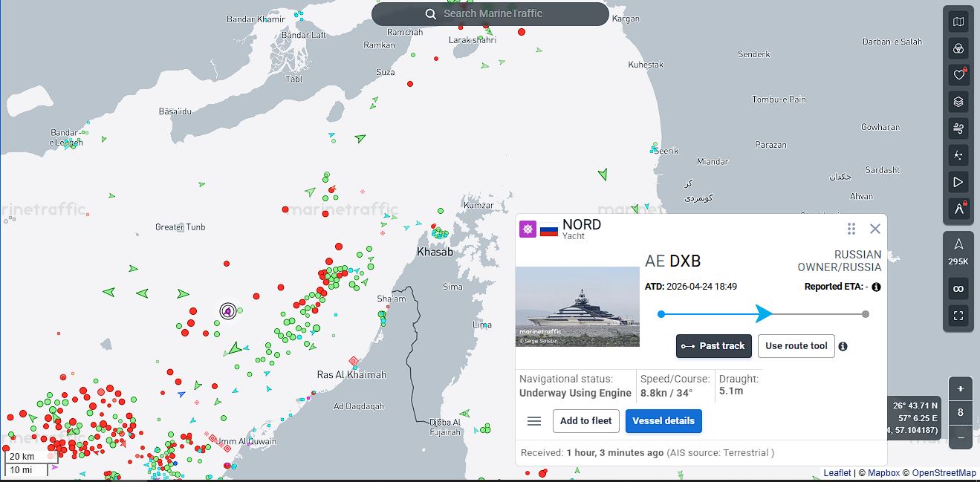Screen dimensions: 980x482
Task: Click the RUSSIAN OWNER/RUSSIA destination text
Action: point(840,261)
